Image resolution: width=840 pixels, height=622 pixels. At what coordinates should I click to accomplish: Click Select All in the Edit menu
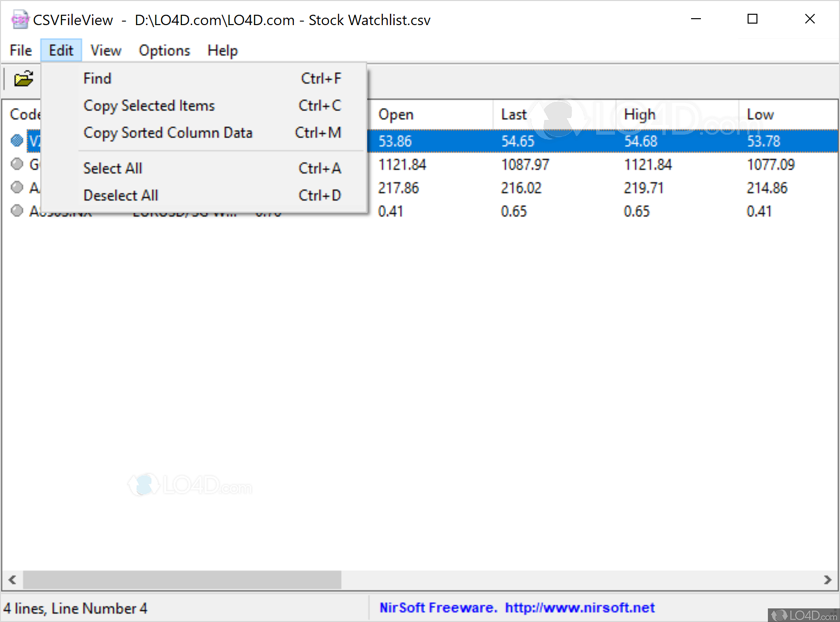(x=113, y=168)
